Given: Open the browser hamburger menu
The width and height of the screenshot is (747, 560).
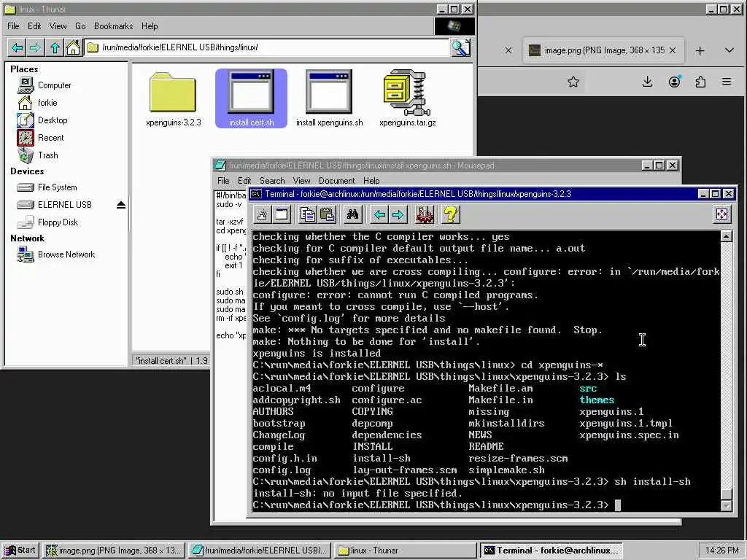Looking at the screenshot, I should pos(727,82).
